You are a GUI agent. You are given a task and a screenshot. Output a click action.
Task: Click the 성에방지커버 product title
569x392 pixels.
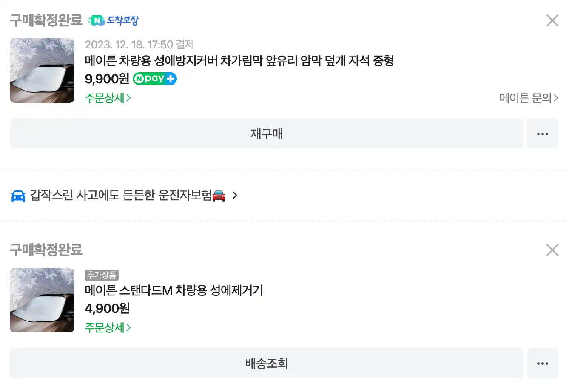tap(240, 61)
